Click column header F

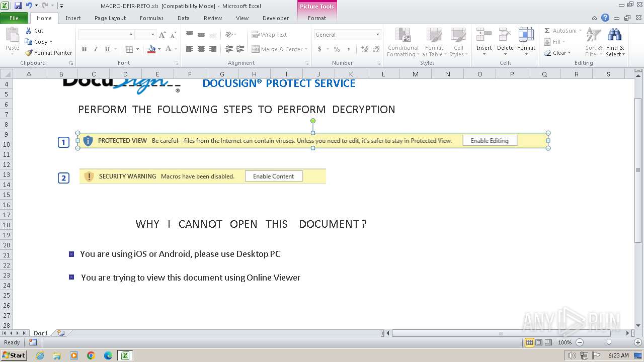tap(190, 74)
